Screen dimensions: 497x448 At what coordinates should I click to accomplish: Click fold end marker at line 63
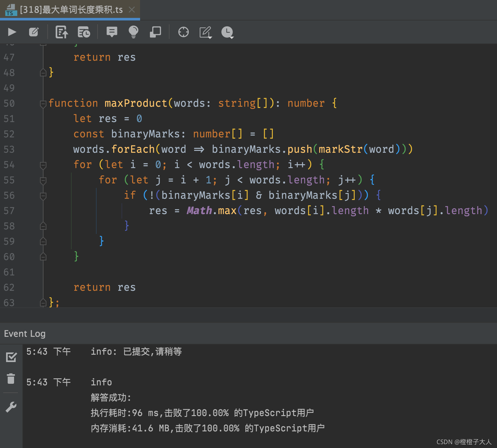[43, 302]
